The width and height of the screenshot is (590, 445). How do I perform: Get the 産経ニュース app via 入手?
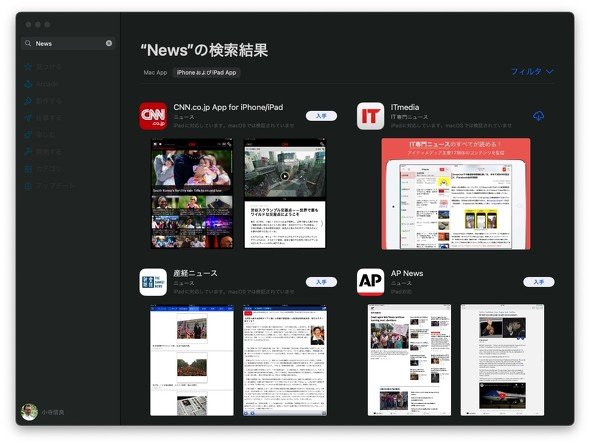point(321,282)
